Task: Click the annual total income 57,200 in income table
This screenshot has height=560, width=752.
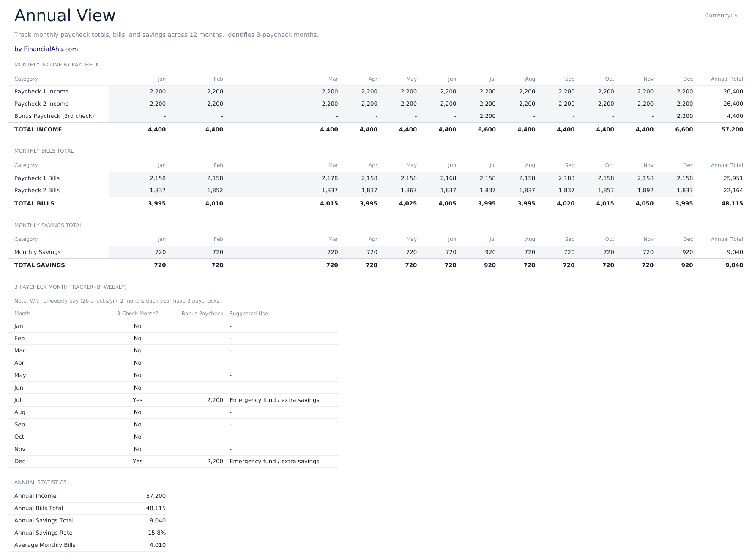Action: 732,130
